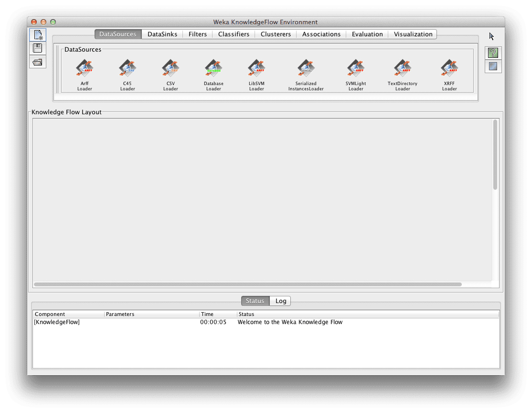Click 'Welcome to the Weka Knowledge Flow' text
The height and width of the screenshot is (413, 532).
290,322
